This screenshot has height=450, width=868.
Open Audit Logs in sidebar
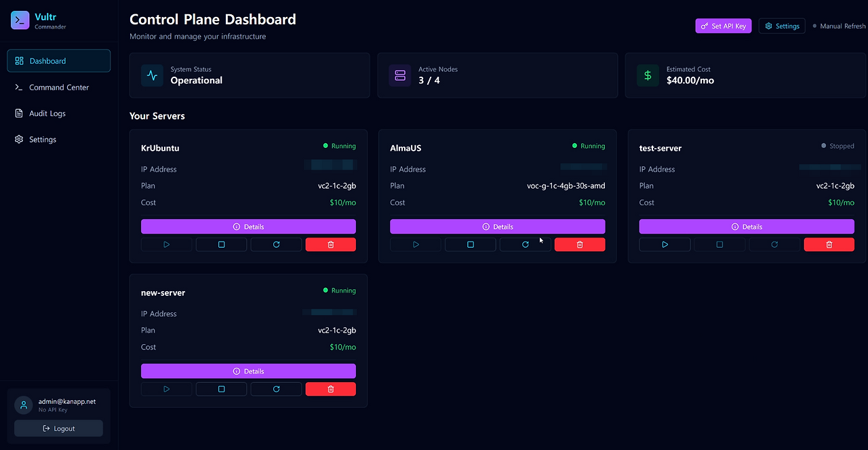pyautogui.click(x=59, y=113)
